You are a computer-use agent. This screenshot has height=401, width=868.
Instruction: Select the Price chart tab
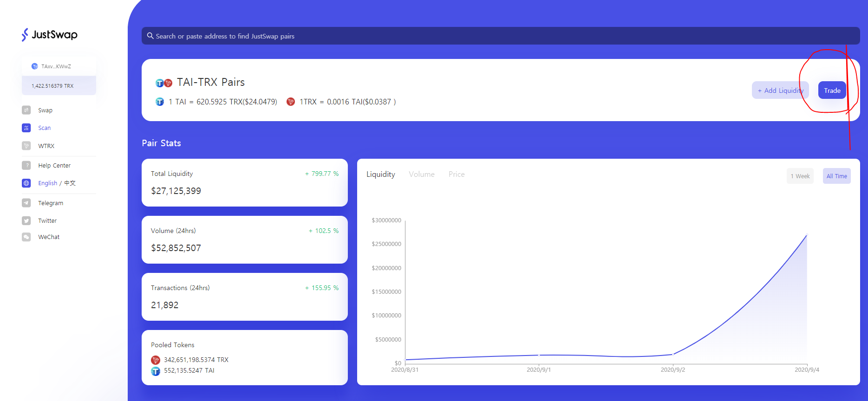point(457,175)
